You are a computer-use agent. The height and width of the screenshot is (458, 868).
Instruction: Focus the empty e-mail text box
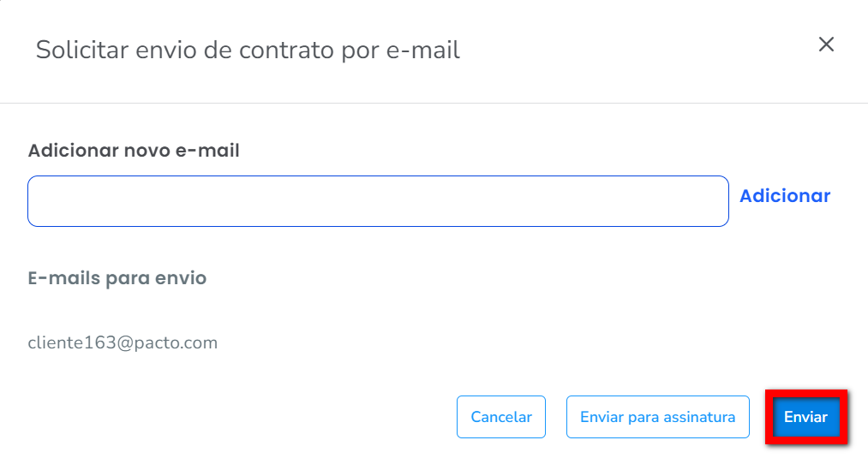point(378,201)
